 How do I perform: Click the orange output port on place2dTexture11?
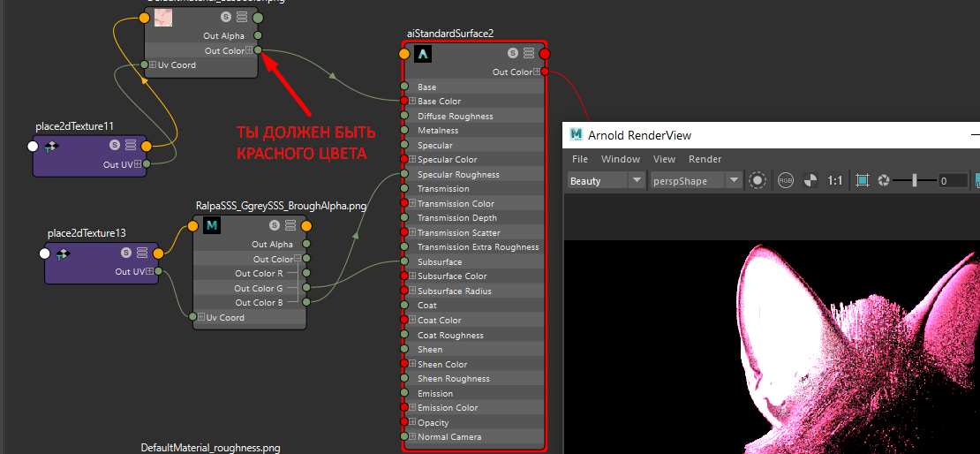146,147
